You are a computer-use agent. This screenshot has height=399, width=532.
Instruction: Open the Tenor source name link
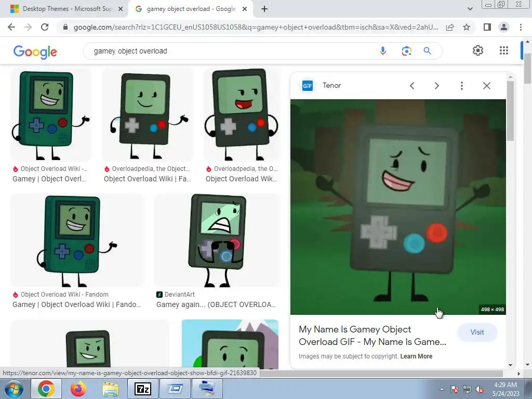331,86
